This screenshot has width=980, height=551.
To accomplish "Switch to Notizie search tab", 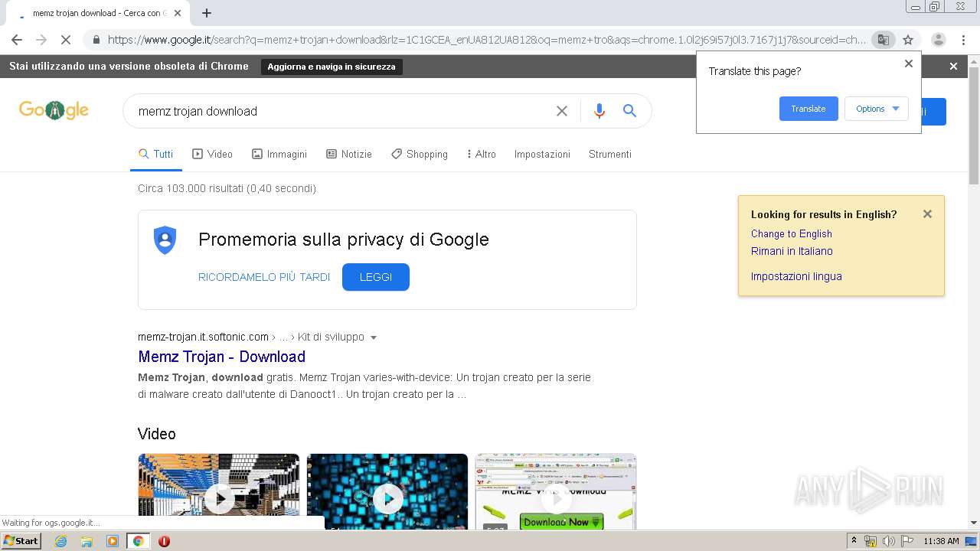I will 349,154.
